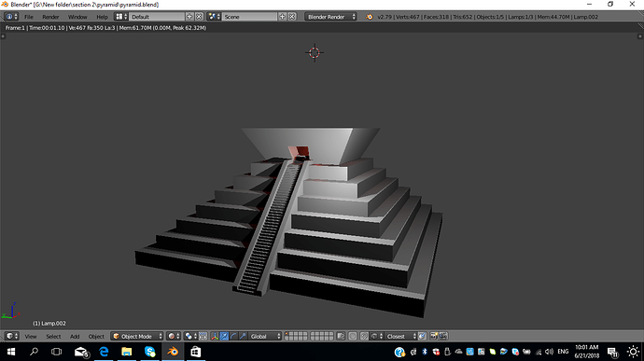Open the snap element type selector
This screenshot has width=644, height=361.
point(377,336)
